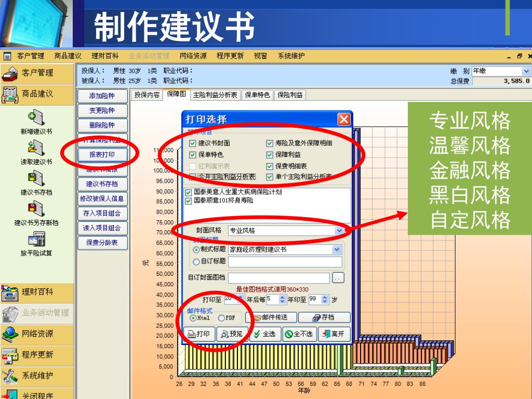Click the 离开 button
This screenshot has height=399, width=532.
(x=334, y=334)
